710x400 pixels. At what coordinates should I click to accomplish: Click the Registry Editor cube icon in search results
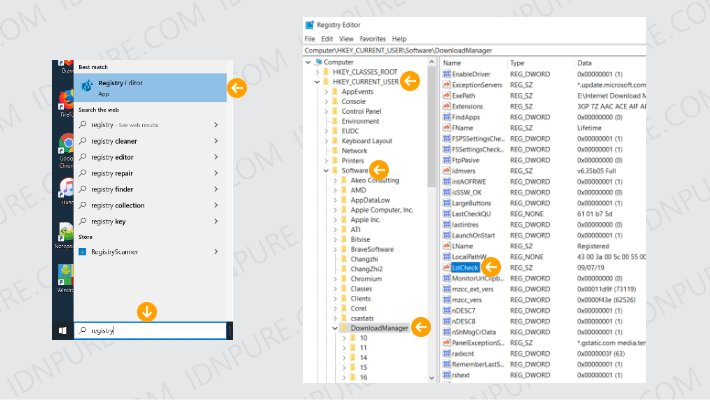pyautogui.click(x=86, y=85)
